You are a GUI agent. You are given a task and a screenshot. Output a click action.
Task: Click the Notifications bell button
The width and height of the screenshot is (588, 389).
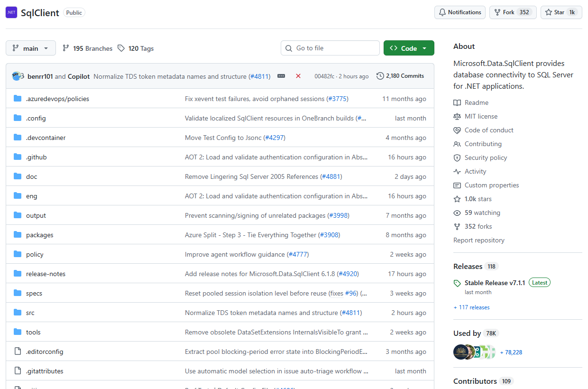[460, 12]
